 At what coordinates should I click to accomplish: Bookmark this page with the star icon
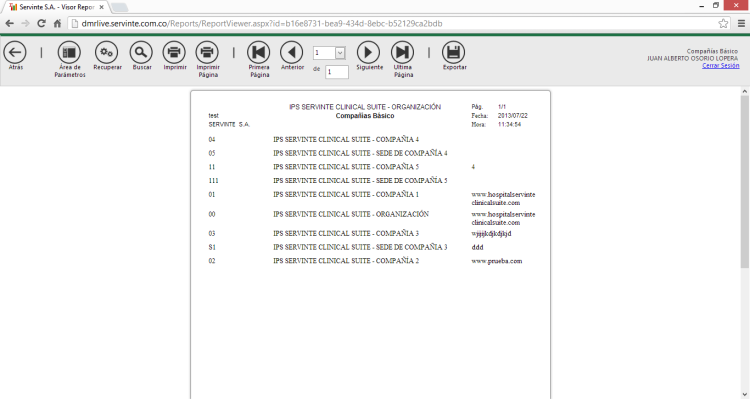pyautogui.click(x=723, y=23)
